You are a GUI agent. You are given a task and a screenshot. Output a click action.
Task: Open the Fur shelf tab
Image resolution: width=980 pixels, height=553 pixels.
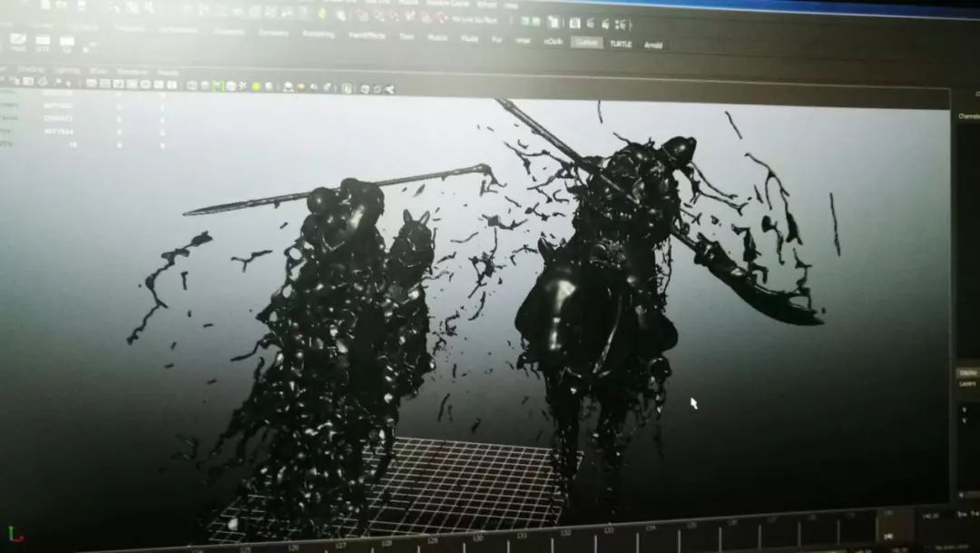[x=497, y=39]
